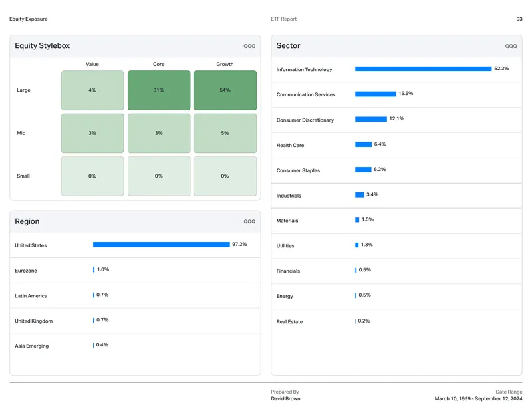The height and width of the screenshot is (411, 532).
Task: Click the Equity Exposure page header
Action: 29,19
